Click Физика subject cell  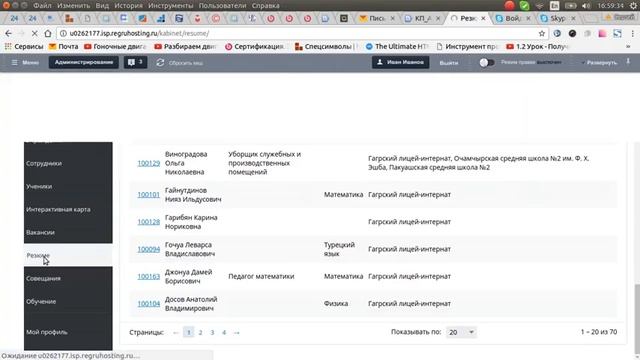(x=336, y=304)
